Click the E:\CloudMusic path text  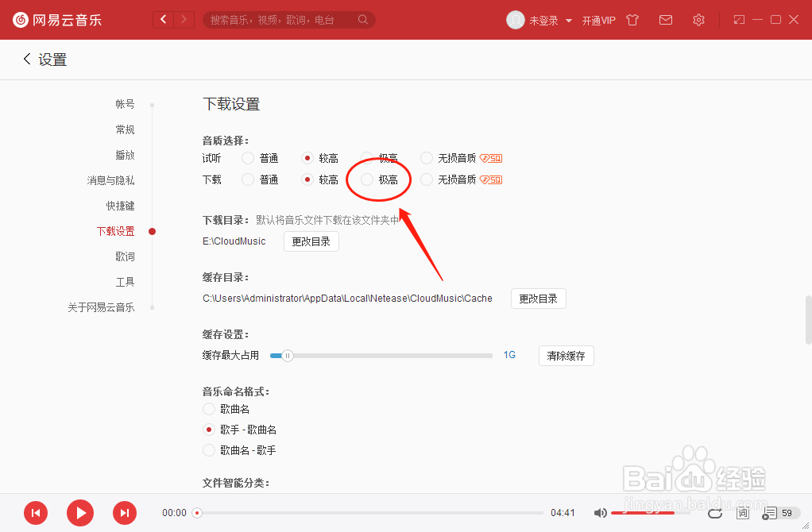click(234, 241)
